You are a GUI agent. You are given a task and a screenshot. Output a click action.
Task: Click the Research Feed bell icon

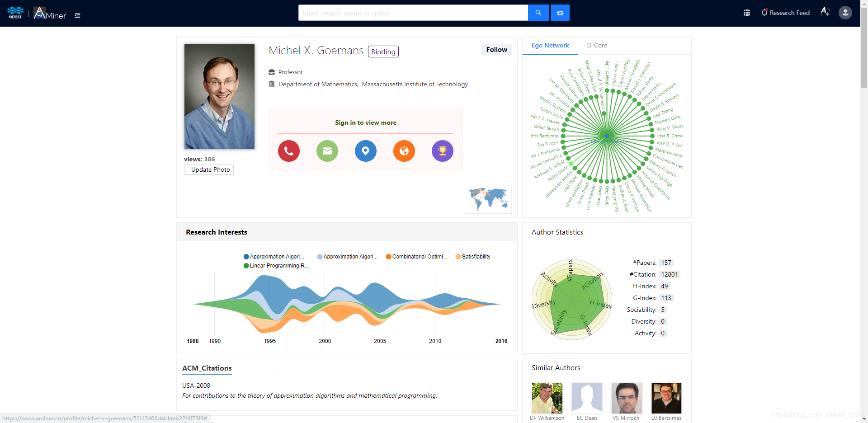tap(764, 13)
